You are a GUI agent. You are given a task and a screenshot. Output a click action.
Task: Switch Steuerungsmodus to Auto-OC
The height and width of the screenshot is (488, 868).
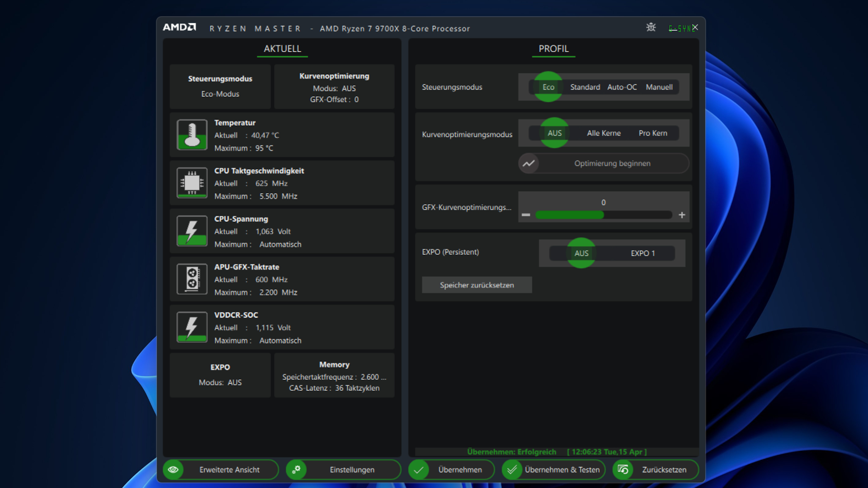[x=622, y=87]
